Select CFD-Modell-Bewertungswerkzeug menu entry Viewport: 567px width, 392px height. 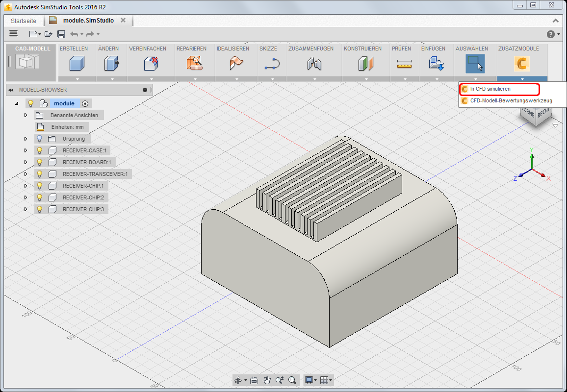[x=511, y=101]
